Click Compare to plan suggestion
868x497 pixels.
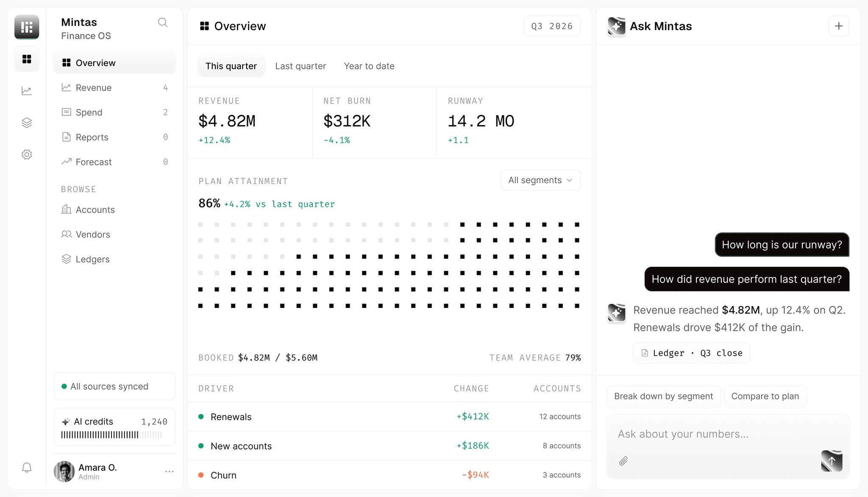pyautogui.click(x=765, y=396)
